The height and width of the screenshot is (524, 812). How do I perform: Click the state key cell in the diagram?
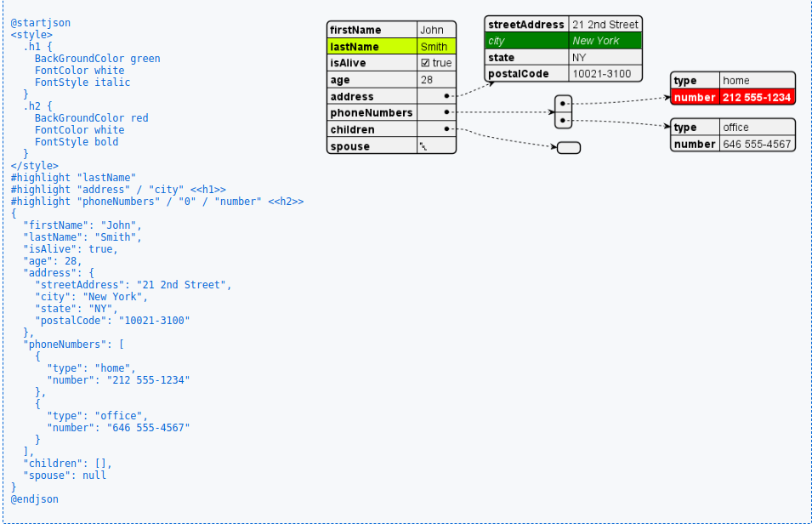point(526,58)
